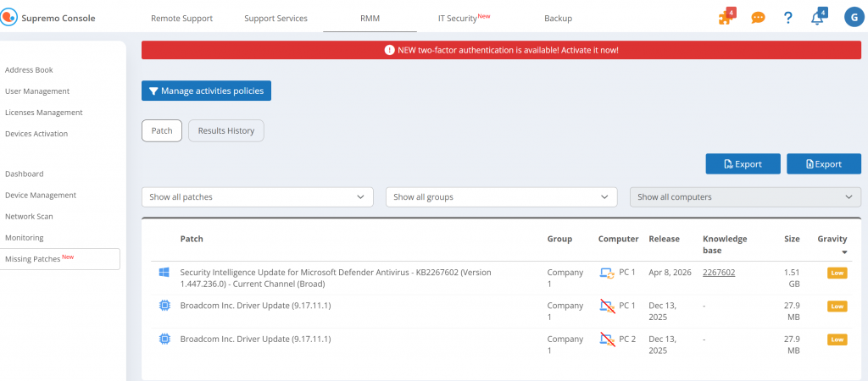Go to the Support Services tab
868x381 pixels.
tap(275, 19)
